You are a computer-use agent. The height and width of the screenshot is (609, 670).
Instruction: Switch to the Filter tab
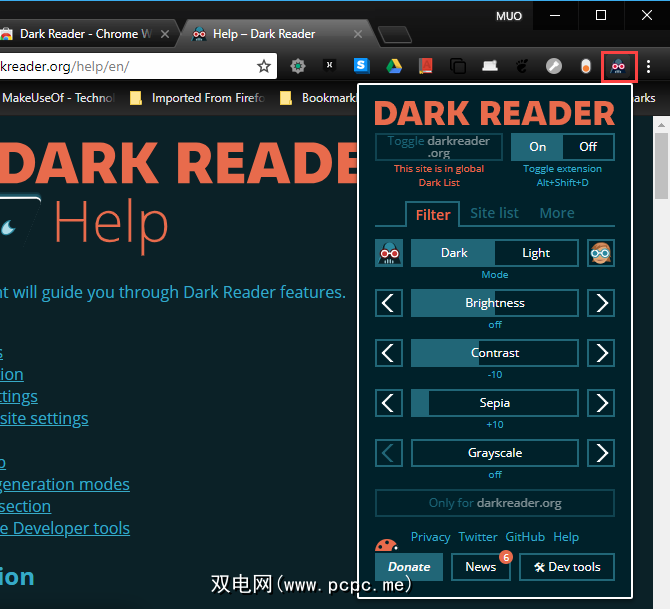click(432, 214)
